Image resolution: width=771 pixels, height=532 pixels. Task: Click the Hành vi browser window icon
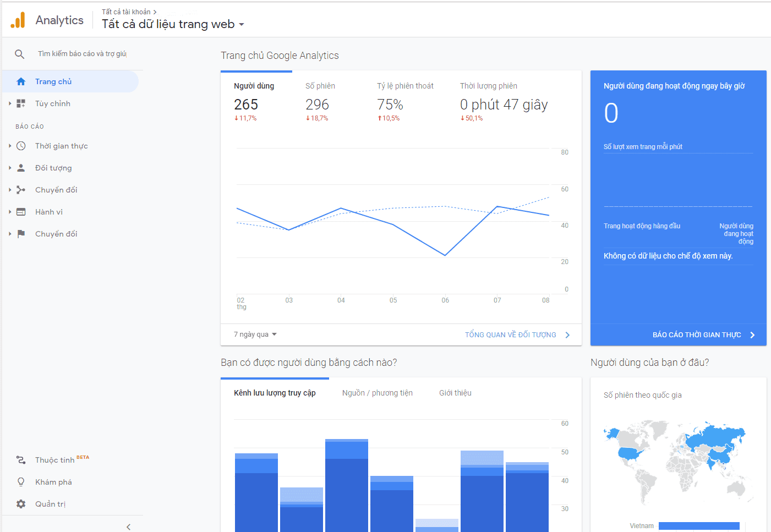(x=21, y=212)
